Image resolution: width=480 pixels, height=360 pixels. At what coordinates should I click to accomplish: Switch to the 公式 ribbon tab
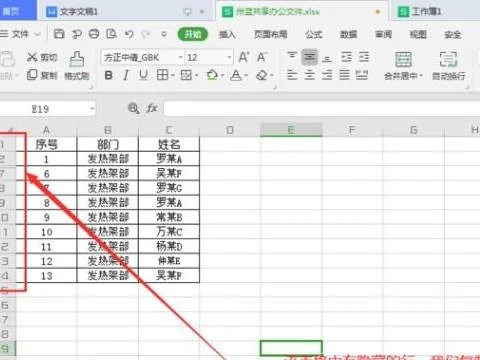click(314, 34)
